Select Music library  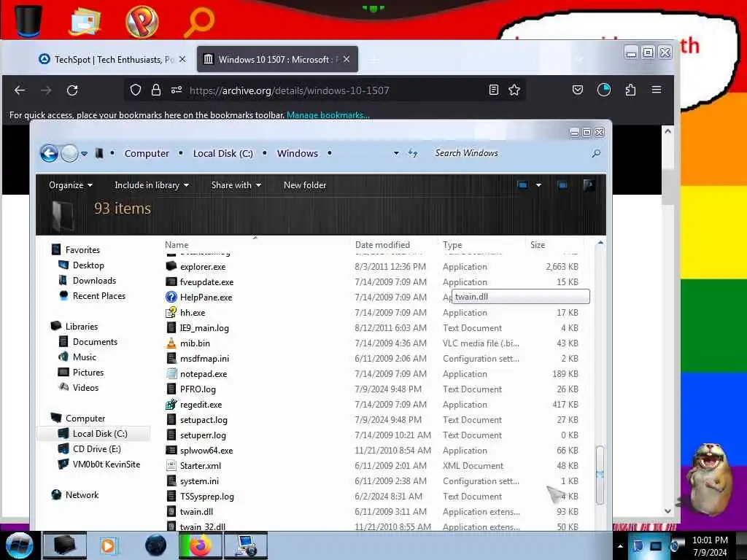(x=85, y=357)
